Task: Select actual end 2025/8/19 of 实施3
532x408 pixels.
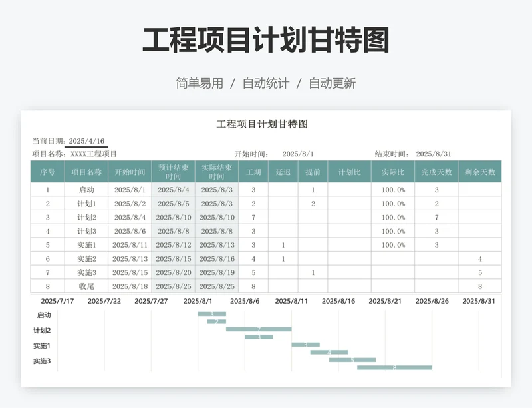Action: click(x=217, y=272)
